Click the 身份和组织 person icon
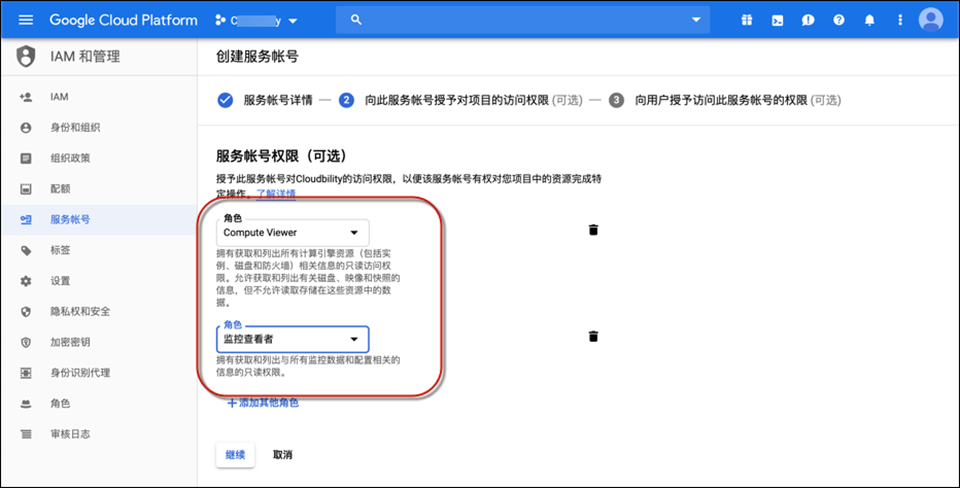This screenshot has width=960, height=488. pos(26,127)
